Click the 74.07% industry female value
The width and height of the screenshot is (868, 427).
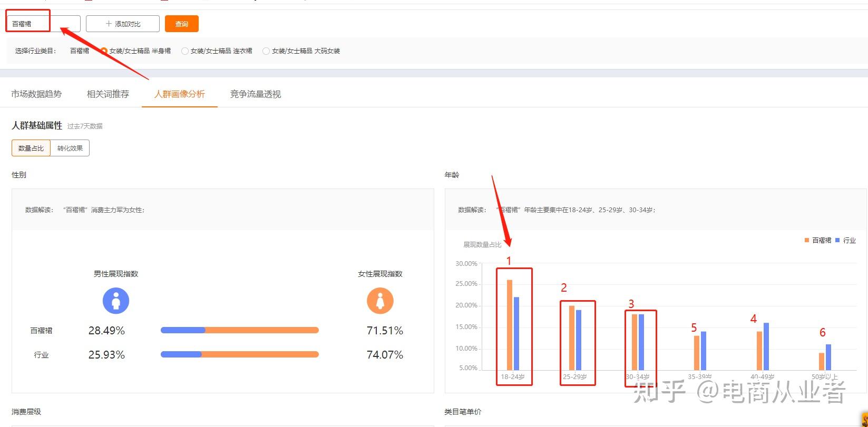tap(385, 355)
